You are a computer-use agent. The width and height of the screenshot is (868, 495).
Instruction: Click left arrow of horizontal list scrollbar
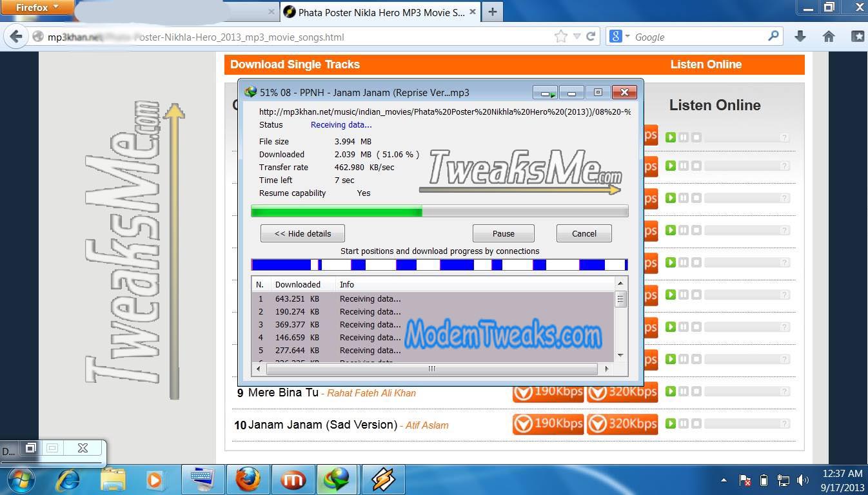click(x=258, y=369)
